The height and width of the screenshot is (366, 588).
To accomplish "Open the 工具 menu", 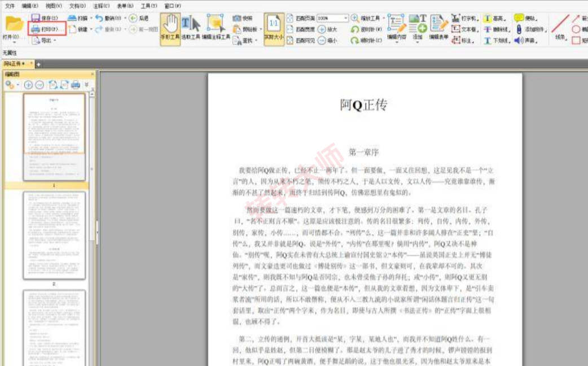I will (x=149, y=6).
